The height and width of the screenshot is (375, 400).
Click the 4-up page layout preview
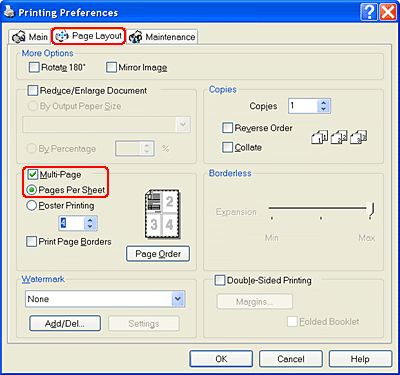(x=163, y=214)
